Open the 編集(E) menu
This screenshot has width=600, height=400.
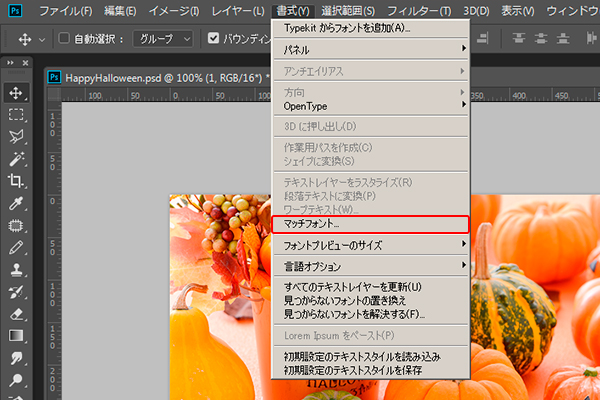[120, 11]
